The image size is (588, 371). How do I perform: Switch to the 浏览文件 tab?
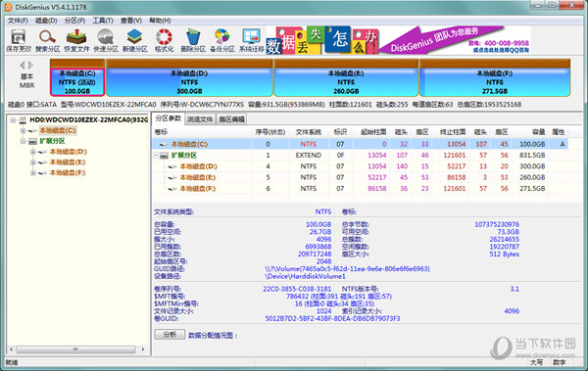pyautogui.click(x=200, y=119)
